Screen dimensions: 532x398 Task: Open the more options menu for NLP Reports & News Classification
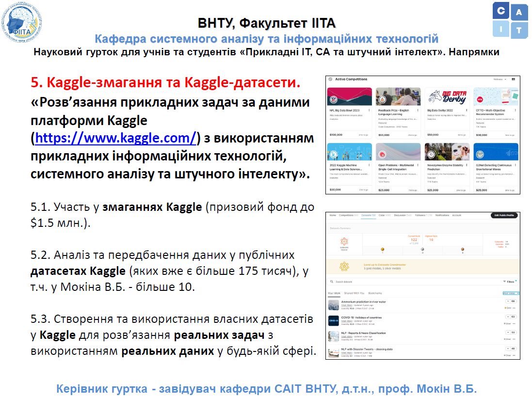point(514,339)
